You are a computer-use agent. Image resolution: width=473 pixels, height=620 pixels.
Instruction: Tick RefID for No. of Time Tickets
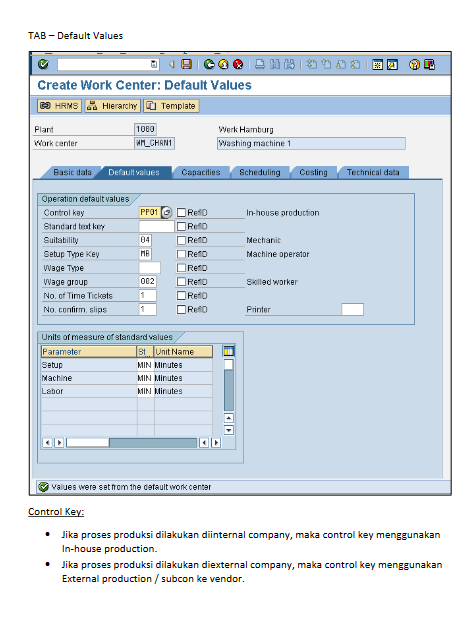click(181, 296)
